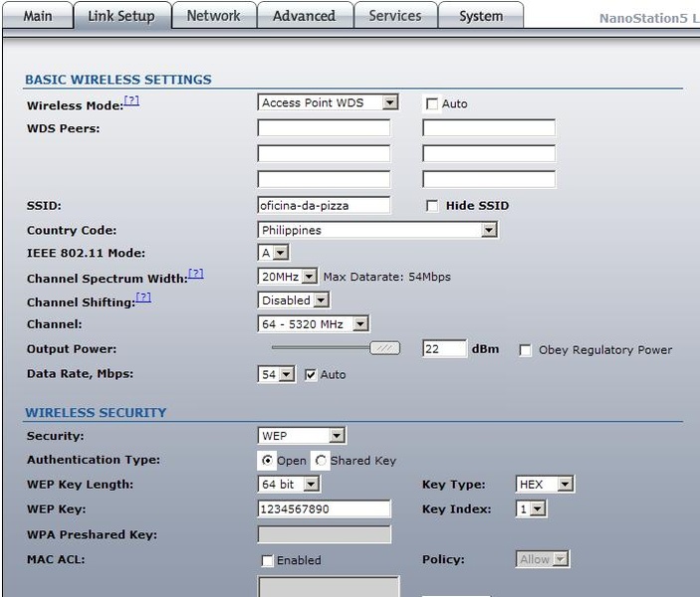Select Open authentication type
The height and width of the screenshot is (597, 700).
click(267, 460)
